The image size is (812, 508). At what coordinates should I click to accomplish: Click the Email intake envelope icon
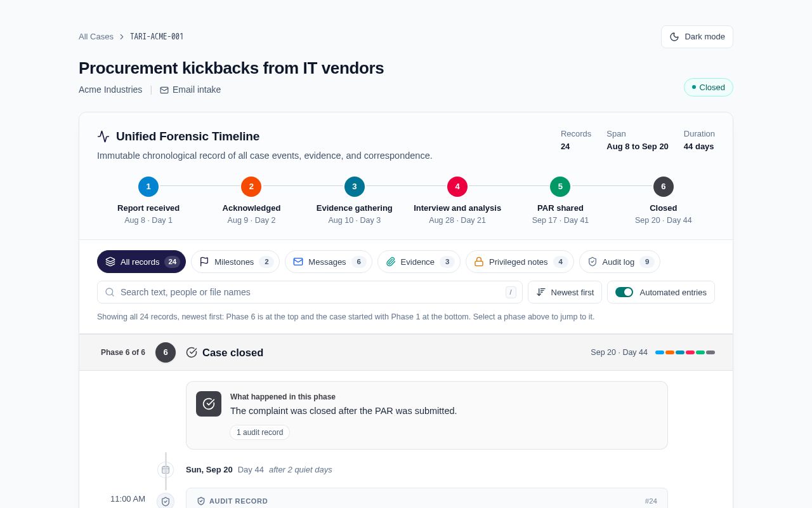point(164,90)
